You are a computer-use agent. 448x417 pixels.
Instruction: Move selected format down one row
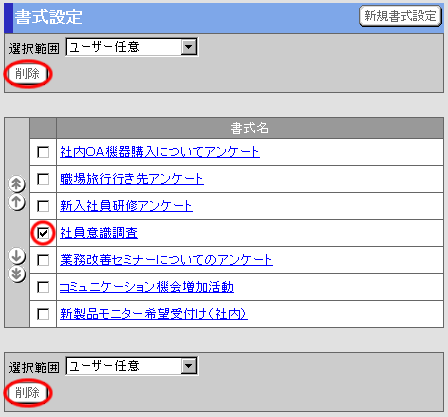coord(17,256)
